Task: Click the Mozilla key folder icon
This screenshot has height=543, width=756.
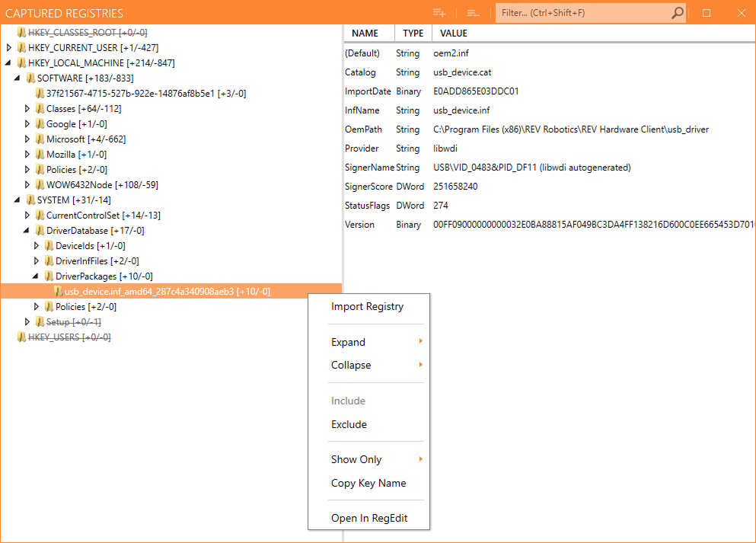Action: 40,155
